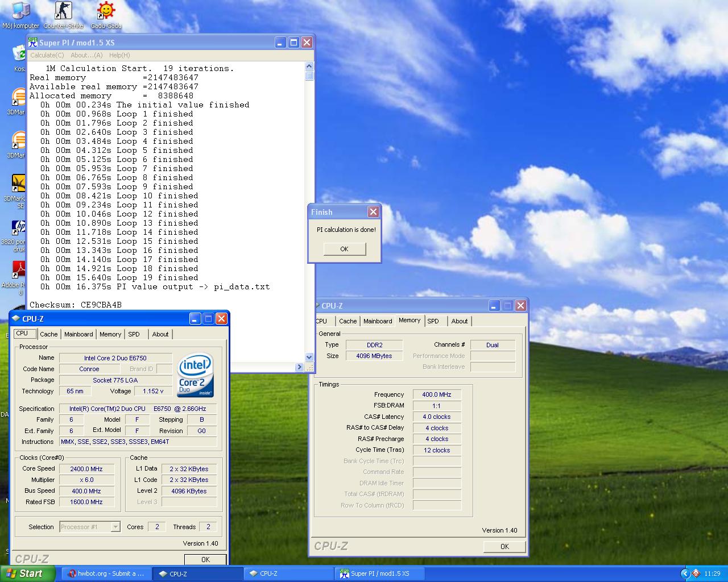Switch to hwbot.org taskbar item
This screenshot has height=582, width=728.
pyautogui.click(x=106, y=573)
